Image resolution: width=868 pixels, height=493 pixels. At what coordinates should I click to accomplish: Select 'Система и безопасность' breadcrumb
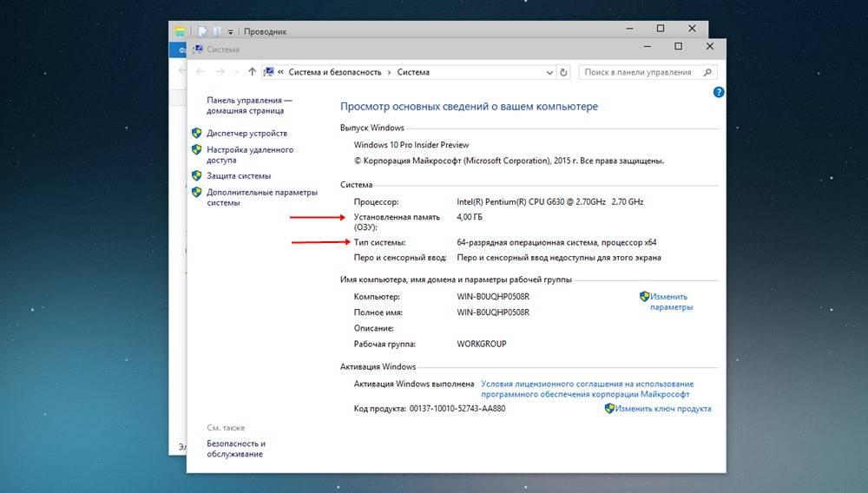335,72
